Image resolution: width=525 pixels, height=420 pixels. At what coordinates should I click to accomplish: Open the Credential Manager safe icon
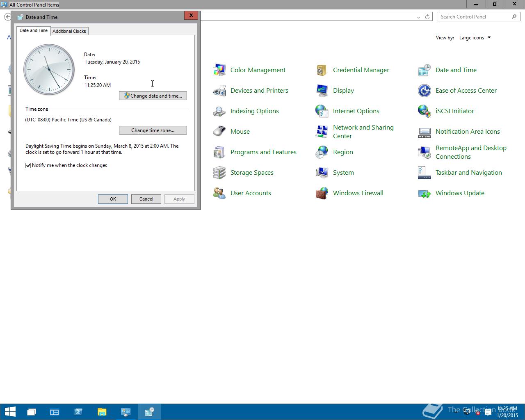coord(322,70)
